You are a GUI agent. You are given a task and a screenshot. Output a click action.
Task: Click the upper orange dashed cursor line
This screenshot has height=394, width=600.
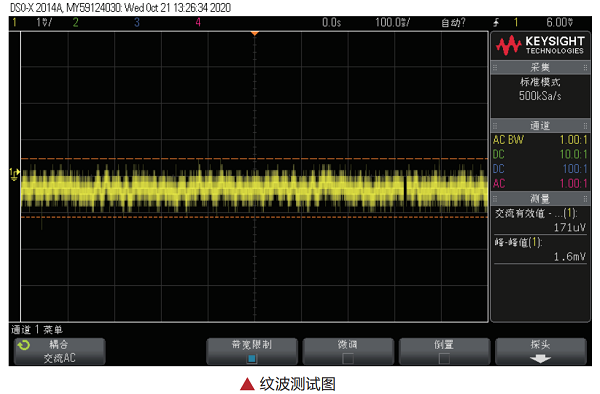254,158
